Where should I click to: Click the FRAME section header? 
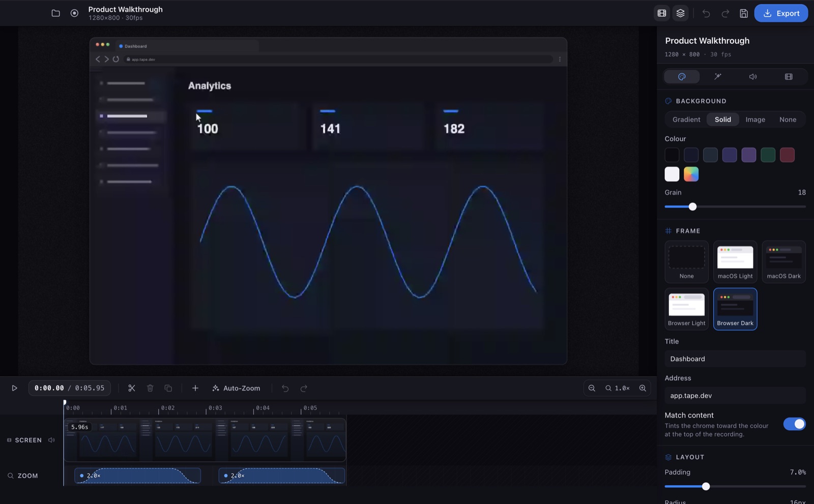point(682,231)
